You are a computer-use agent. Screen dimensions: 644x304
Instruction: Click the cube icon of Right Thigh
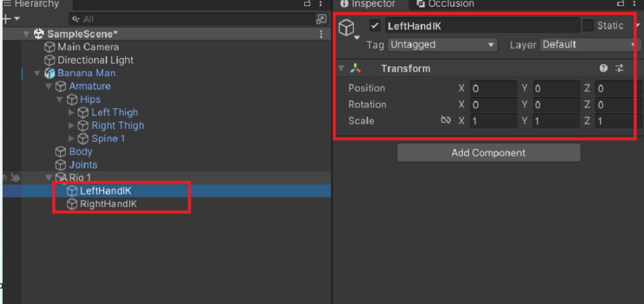(83, 126)
